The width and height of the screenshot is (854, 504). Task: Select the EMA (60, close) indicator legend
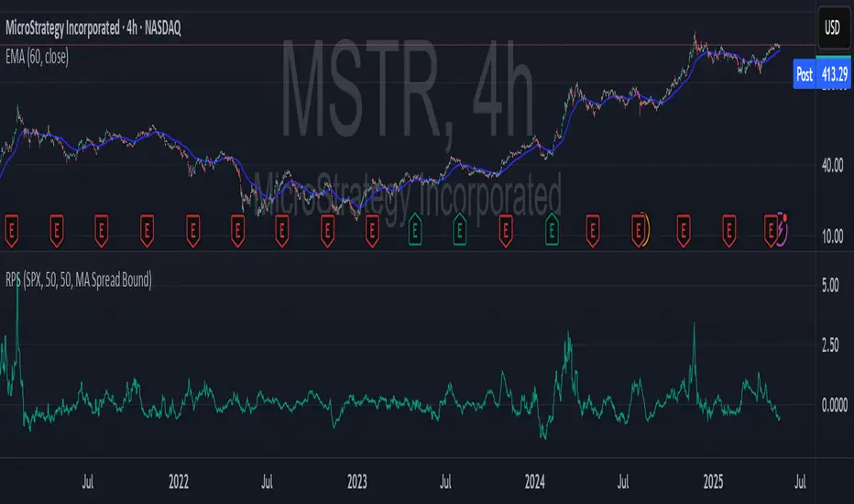37,57
